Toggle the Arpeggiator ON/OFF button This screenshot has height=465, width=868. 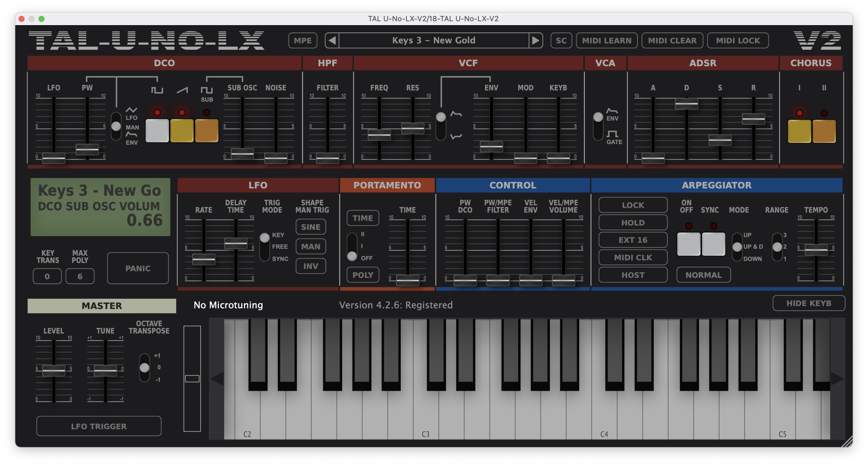[688, 244]
